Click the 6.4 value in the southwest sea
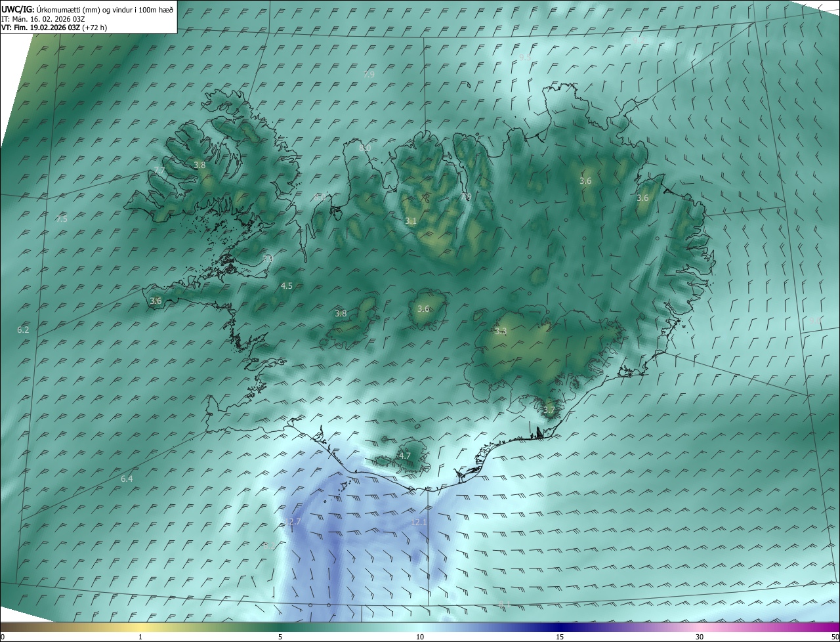The image size is (840, 642). 127,479
